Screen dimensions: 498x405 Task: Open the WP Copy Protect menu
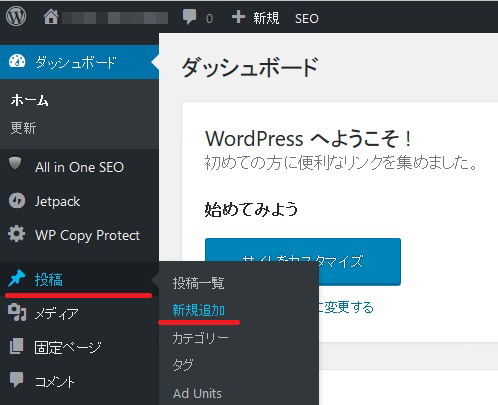pos(87,236)
